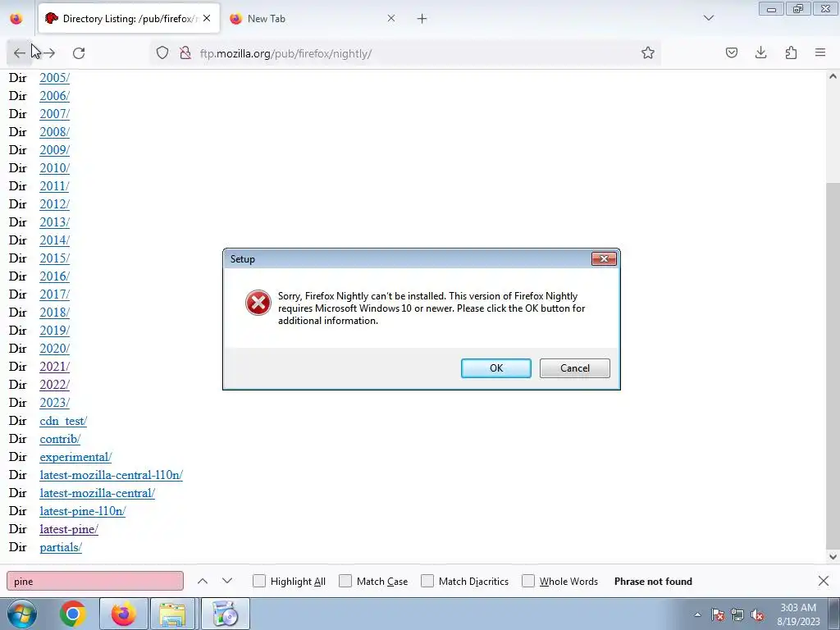Image resolution: width=840 pixels, height=630 pixels.
Task: Select the setup installer taskbar icon
Action: (x=225, y=614)
